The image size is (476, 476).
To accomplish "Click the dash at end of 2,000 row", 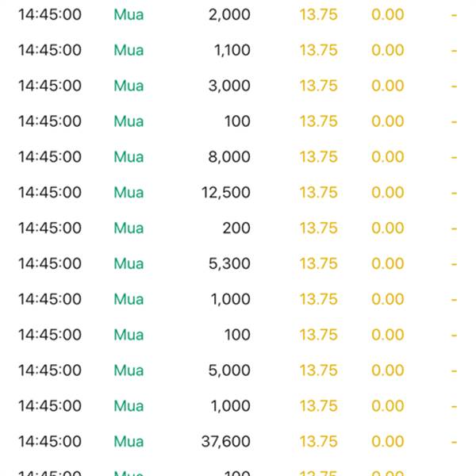I will [454, 15].
